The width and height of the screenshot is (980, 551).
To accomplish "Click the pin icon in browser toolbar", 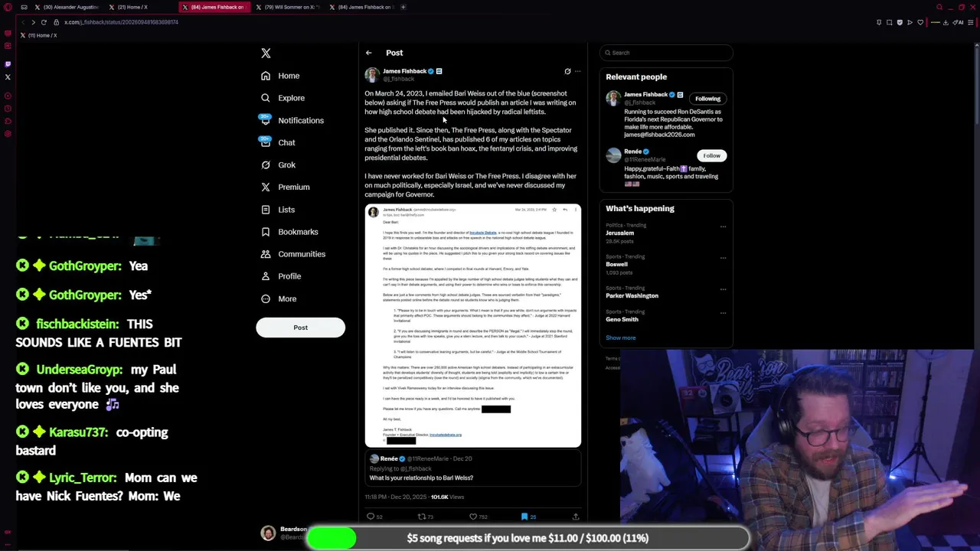I will pos(879,22).
